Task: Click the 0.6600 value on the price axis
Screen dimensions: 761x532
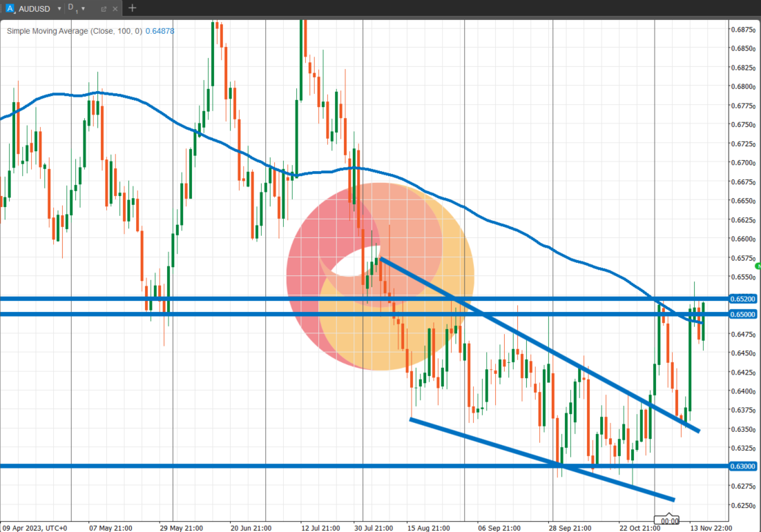Action: pos(742,239)
